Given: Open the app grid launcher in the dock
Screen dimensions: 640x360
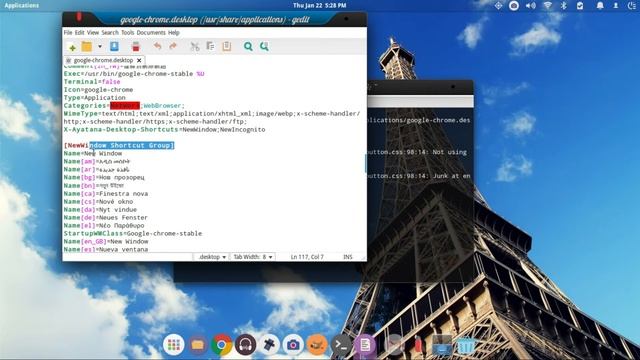Looking at the screenshot, I should 173,345.
